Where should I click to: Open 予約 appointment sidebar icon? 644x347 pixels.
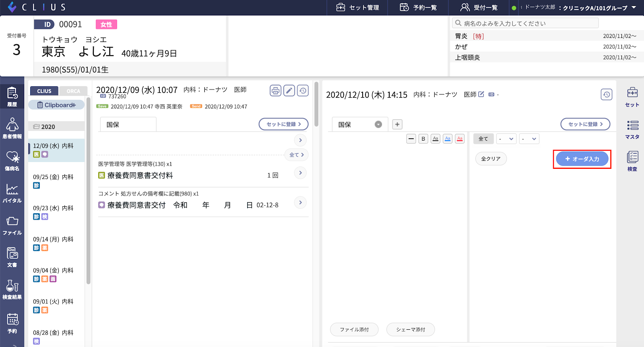click(x=12, y=323)
